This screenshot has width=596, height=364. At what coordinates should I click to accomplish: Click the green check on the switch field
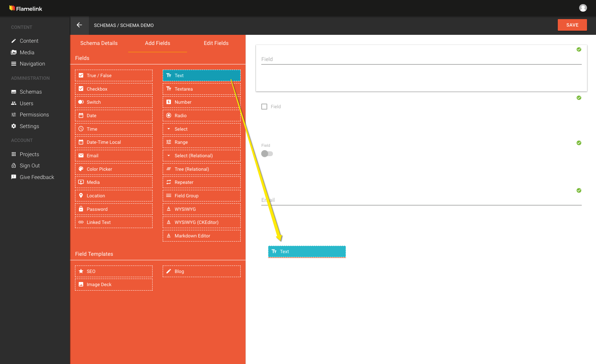click(579, 143)
